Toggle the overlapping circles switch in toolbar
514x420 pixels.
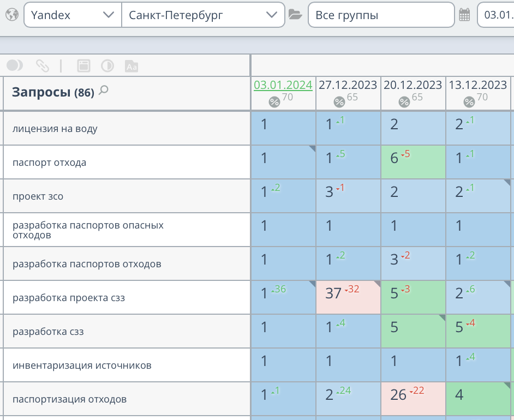coord(15,66)
